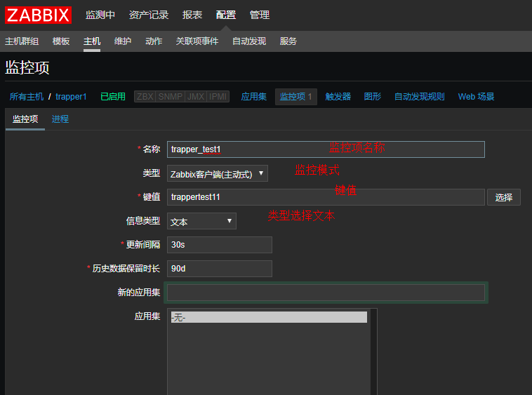Click the IPMI availability badge
The height and width of the screenshot is (395, 532).
pos(218,97)
